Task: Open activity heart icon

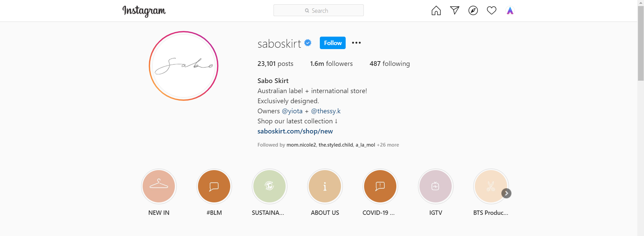Action: pyautogui.click(x=491, y=11)
